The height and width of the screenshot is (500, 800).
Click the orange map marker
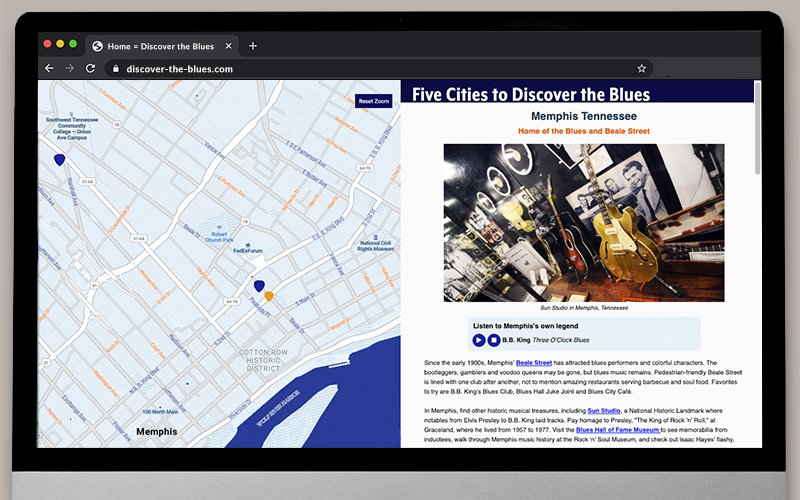(x=269, y=296)
